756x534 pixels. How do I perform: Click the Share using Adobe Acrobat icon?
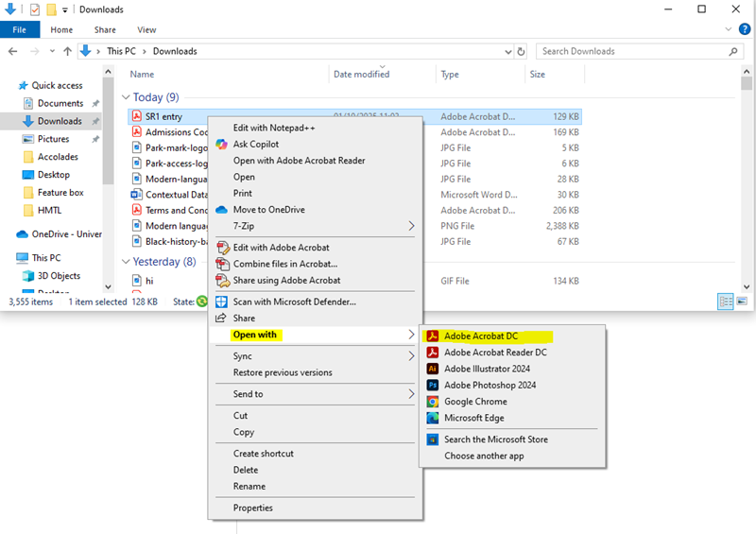coord(222,281)
